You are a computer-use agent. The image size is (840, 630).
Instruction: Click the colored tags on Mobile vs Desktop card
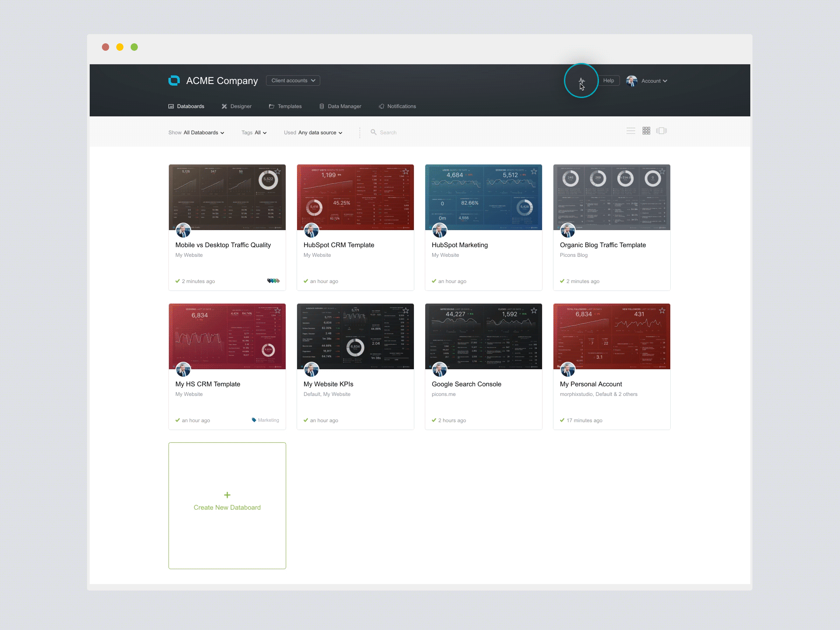[x=273, y=281]
